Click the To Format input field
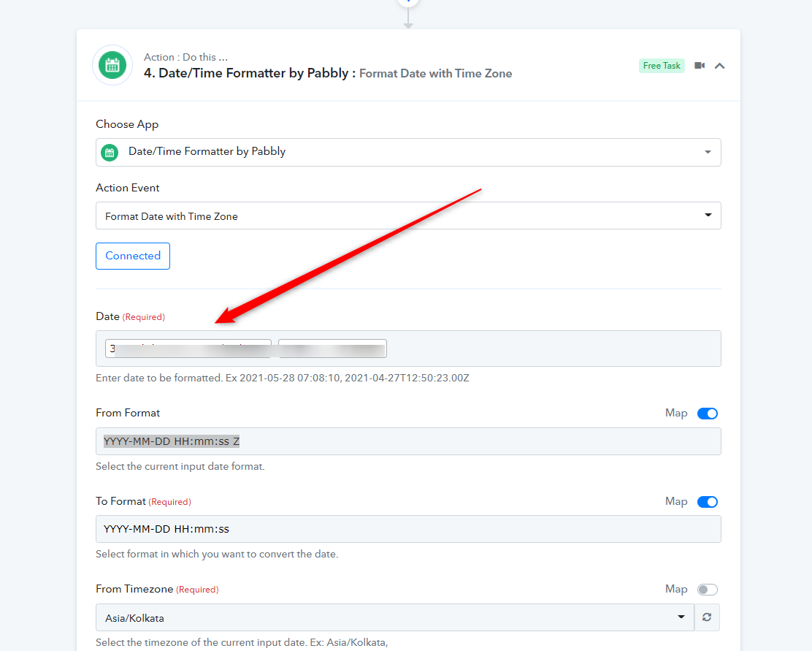The image size is (812, 651). point(408,529)
